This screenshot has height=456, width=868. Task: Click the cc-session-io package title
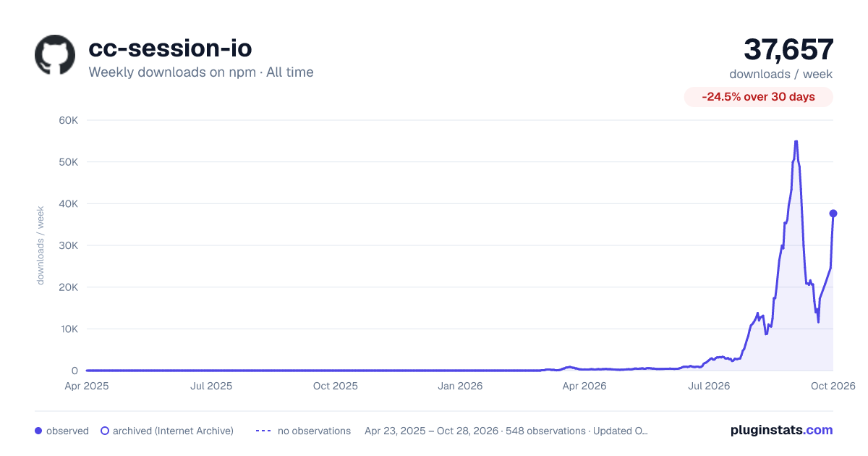(170, 48)
